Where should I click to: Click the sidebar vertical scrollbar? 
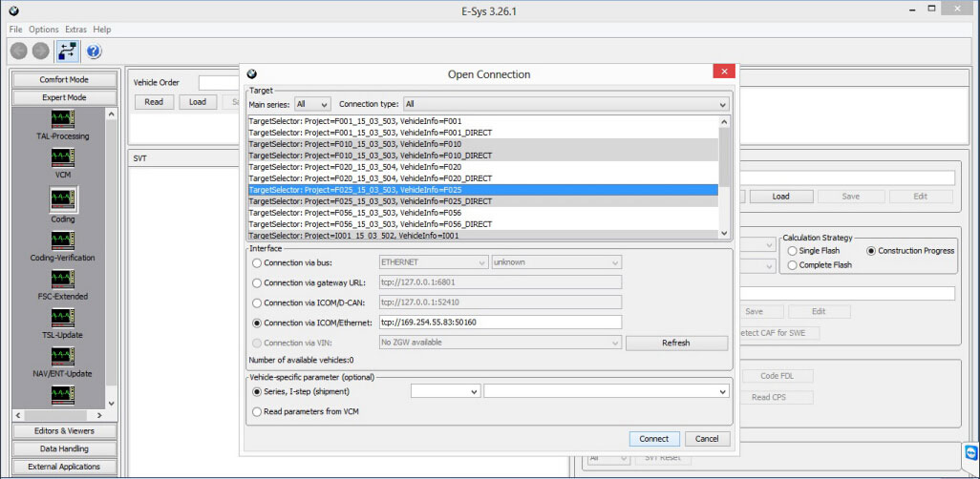pyautogui.click(x=111, y=259)
